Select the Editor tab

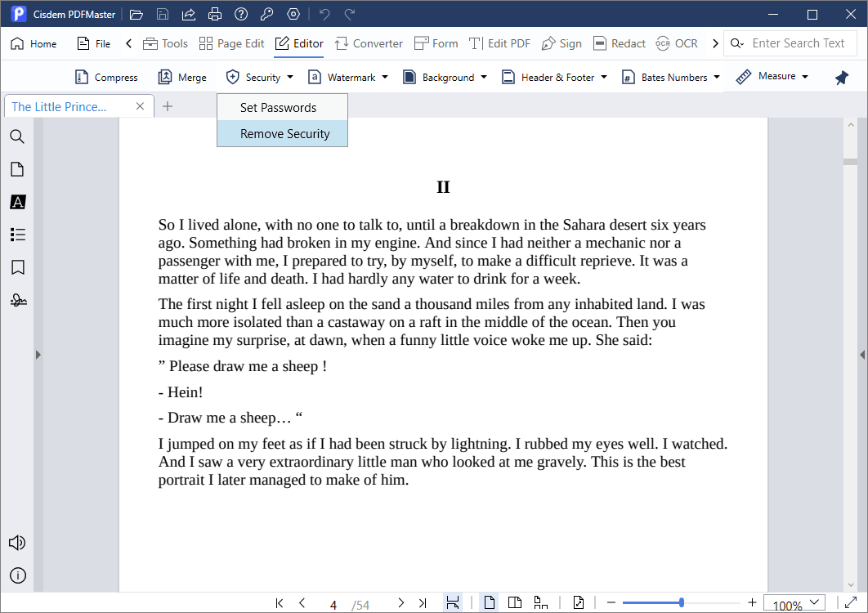(x=299, y=44)
